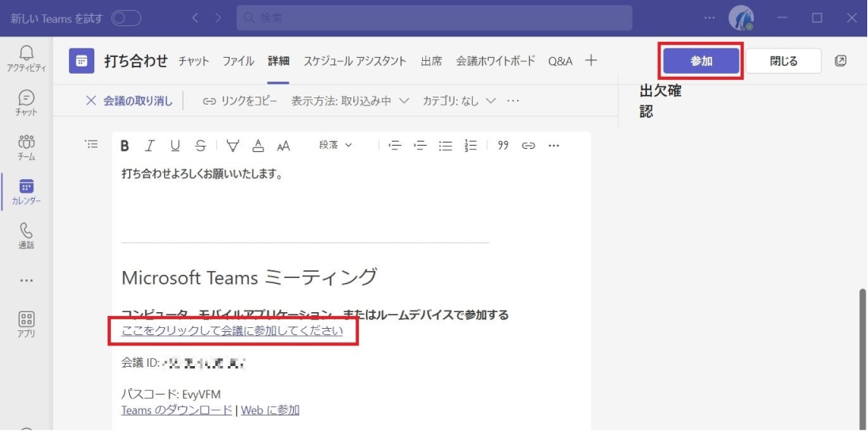This screenshot has height=431, width=868.
Task: Insert bulleted list
Action: [446, 146]
